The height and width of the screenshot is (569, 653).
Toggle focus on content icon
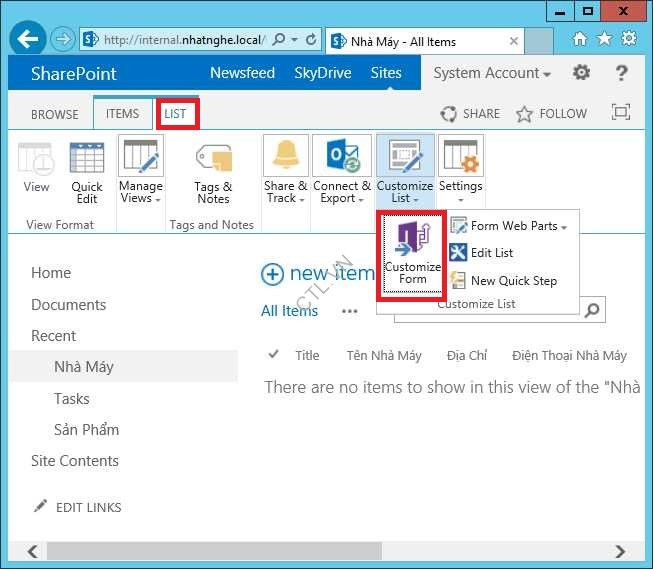click(x=620, y=113)
